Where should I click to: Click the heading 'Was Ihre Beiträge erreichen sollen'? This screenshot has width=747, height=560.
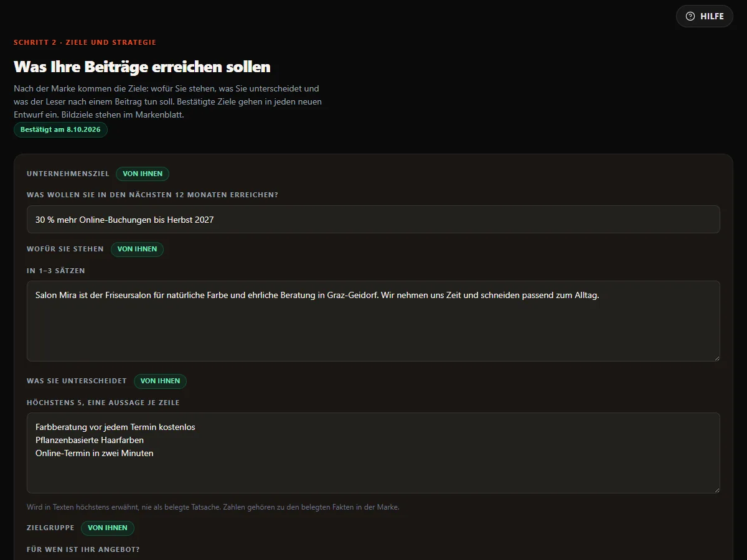pos(142,67)
